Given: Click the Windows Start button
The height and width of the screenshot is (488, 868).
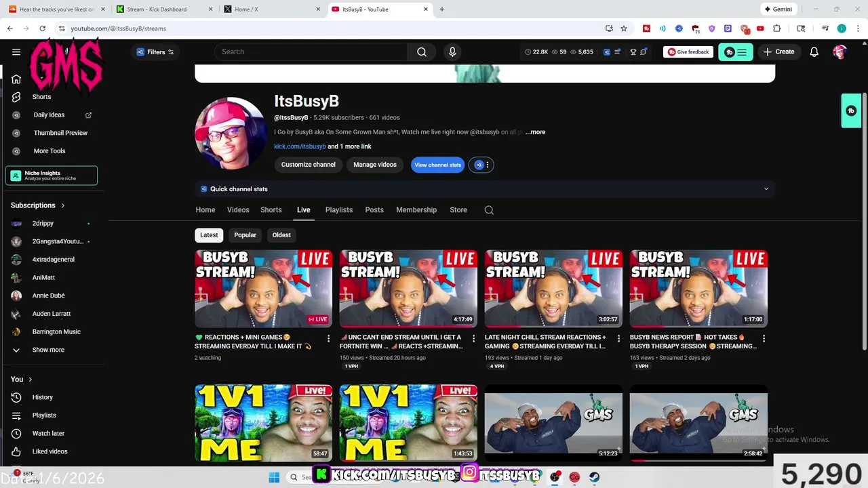Looking at the screenshot, I should [x=274, y=477].
